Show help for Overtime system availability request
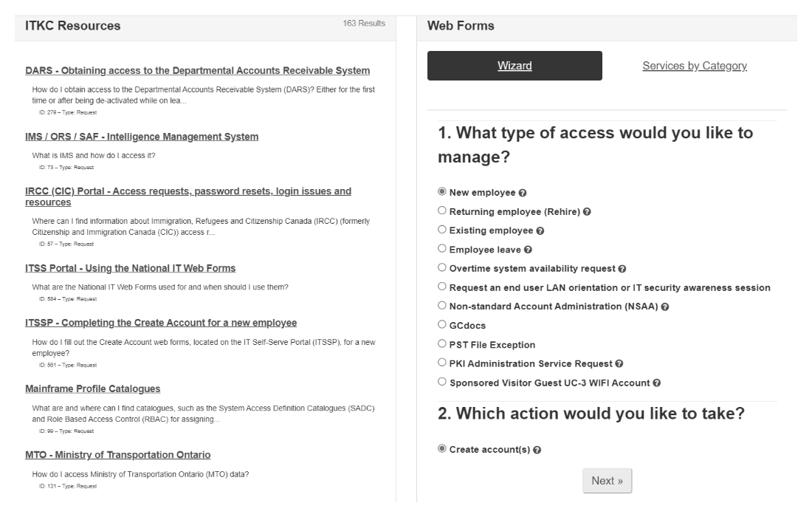Viewport: 812px width, 517px height. [x=623, y=269]
